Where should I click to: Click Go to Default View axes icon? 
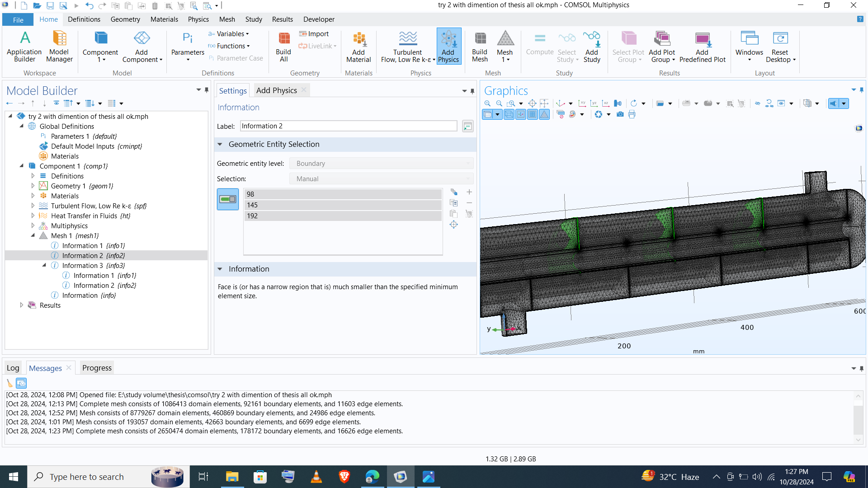tap(561, 103)
